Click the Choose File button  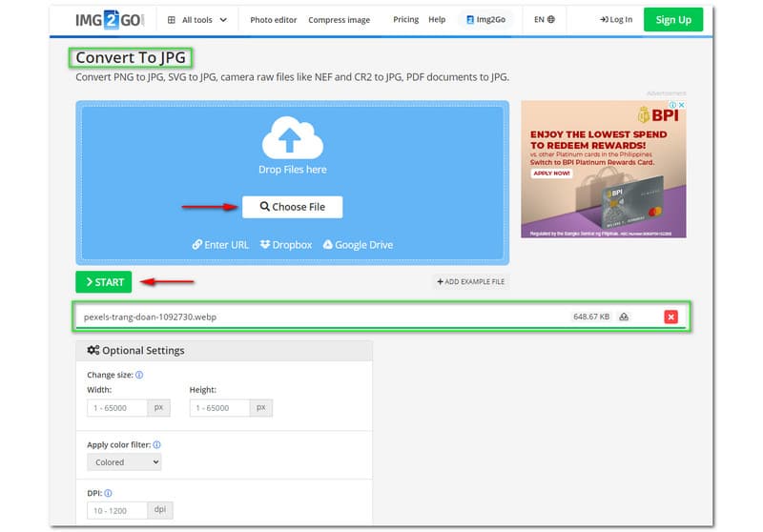point(292,207)
